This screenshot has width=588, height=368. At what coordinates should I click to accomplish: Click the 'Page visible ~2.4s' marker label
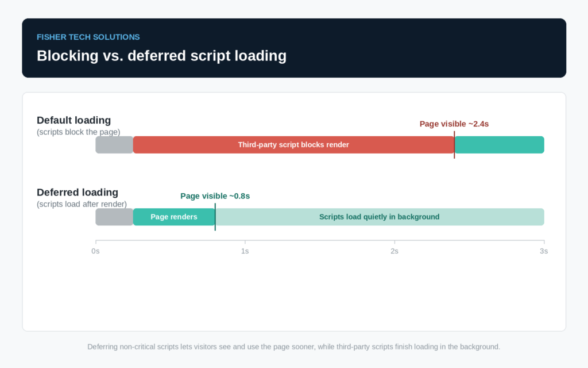pyautogui.click(x=454, y=124)
